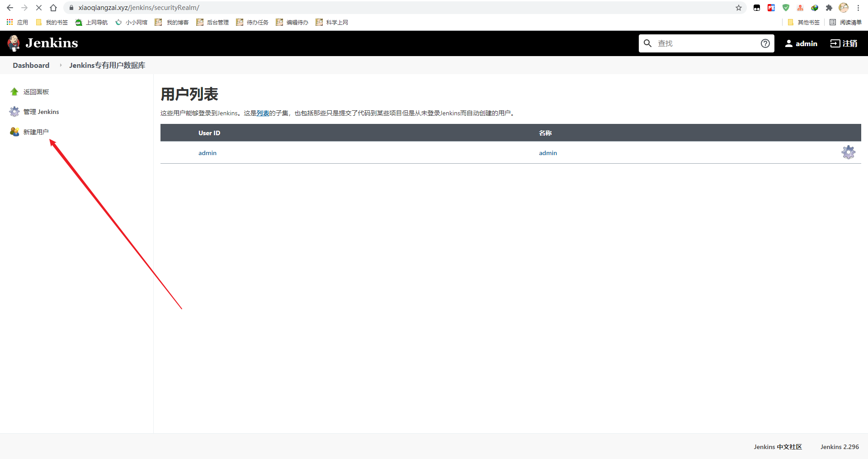Open 我的书签 bookmark folder
The image size is (868, 459).
52,22
